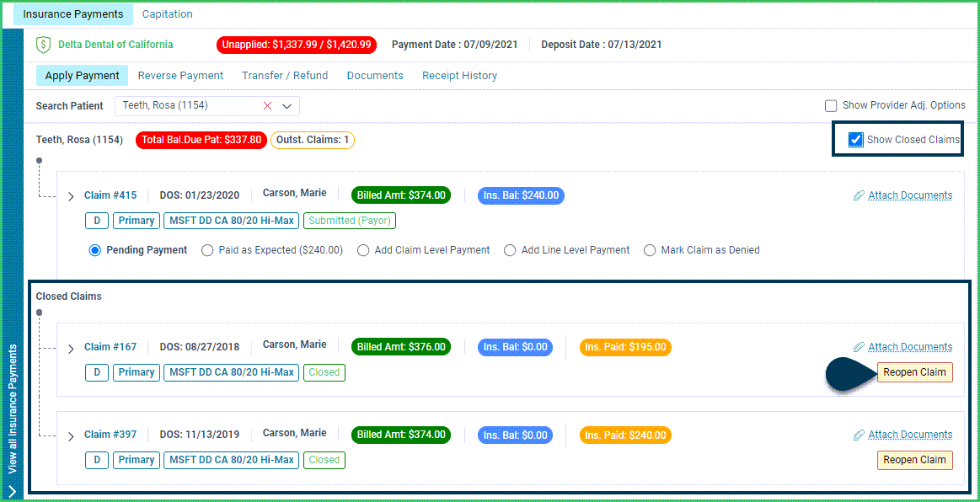Click paperclip icon for Claim #415

tap(859, 195)
